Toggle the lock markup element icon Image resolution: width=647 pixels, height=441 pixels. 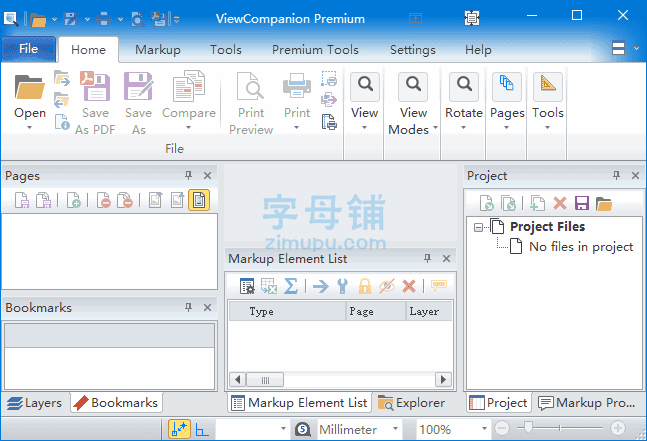click(x=365, y=286)
